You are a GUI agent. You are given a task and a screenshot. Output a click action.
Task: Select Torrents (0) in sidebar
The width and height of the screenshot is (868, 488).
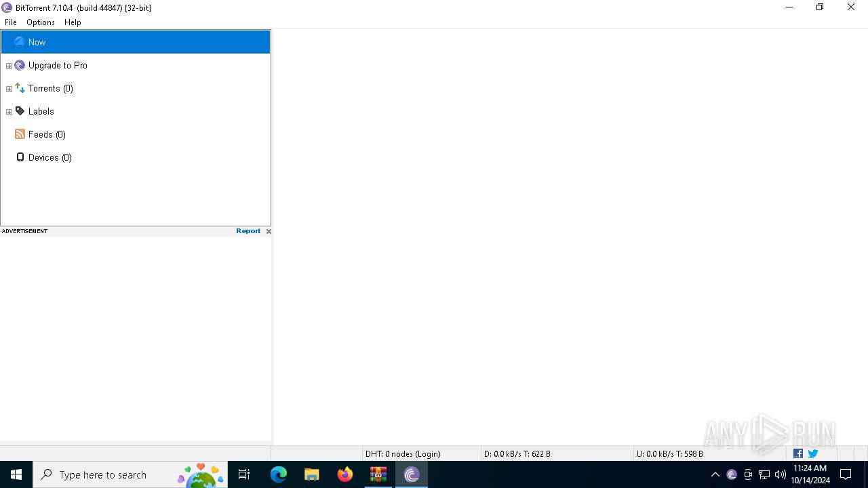coord(51,88)
